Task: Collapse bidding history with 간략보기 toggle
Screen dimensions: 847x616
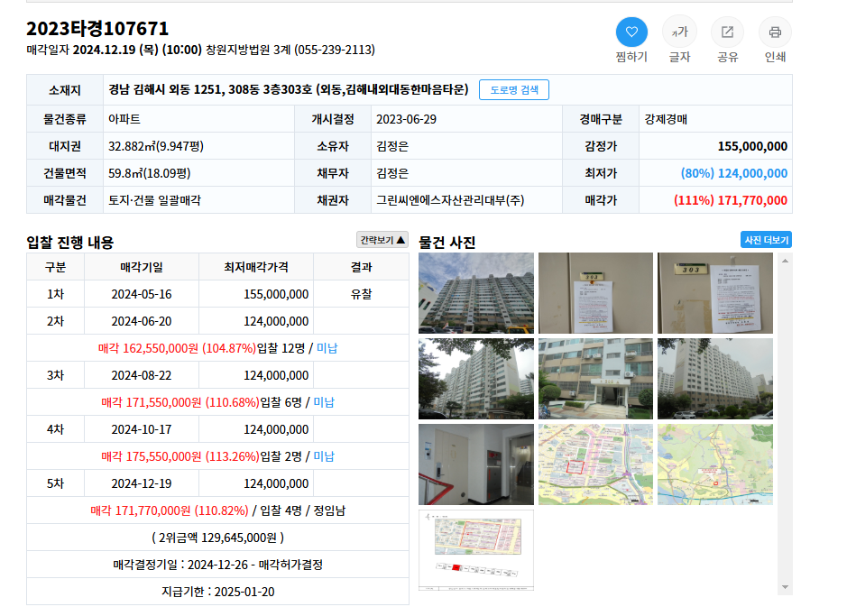Action: [382, 240]
